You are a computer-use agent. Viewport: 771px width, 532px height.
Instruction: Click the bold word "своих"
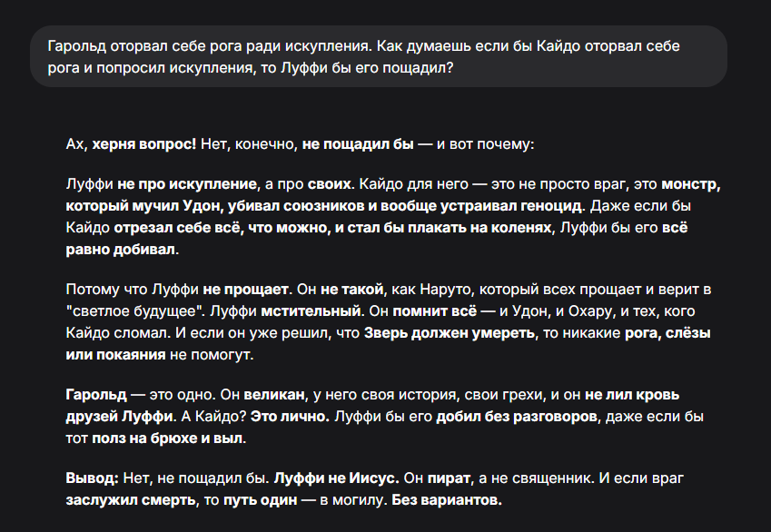(x=330, y=184)
